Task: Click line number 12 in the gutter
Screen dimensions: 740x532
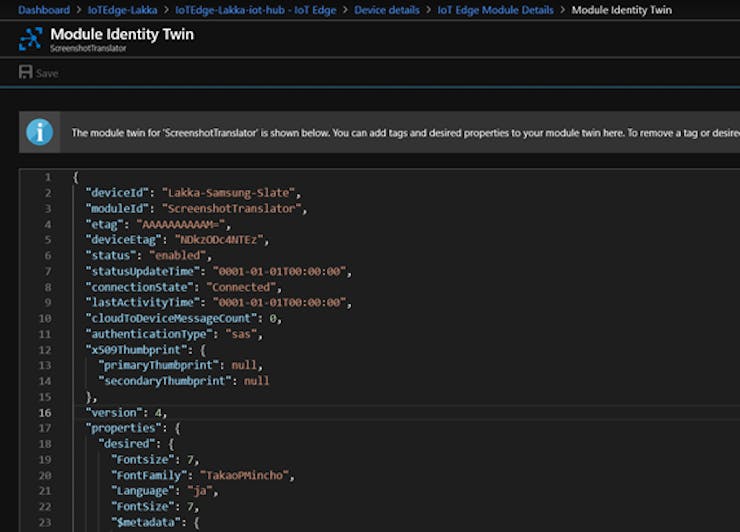Action: tap(45, 350)
